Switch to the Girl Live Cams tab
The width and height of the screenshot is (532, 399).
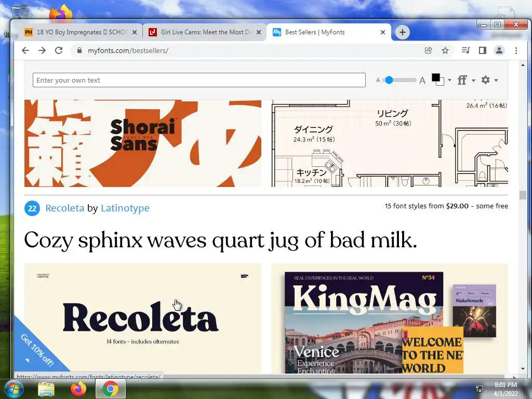[205, 32]
